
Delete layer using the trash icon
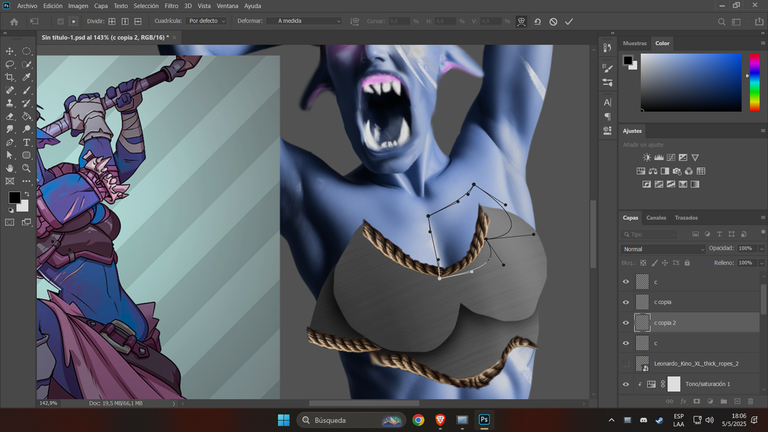click(x=750, y=401)
